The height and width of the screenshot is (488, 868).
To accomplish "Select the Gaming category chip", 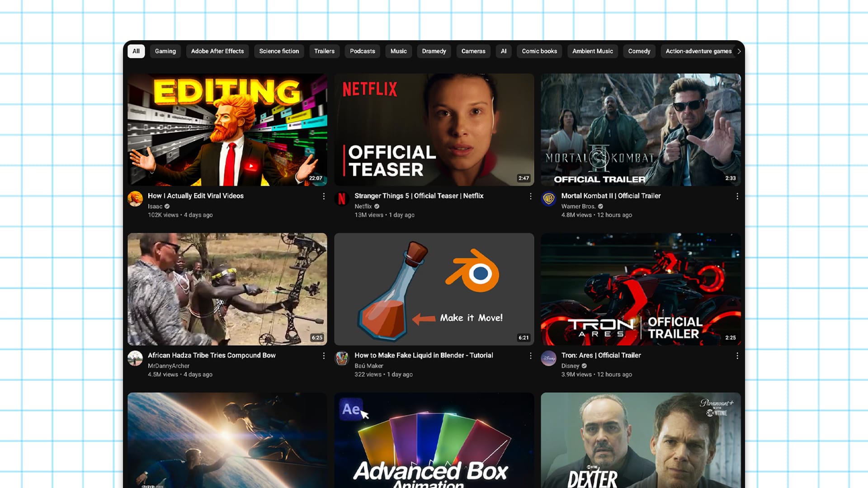I will 165,51.
